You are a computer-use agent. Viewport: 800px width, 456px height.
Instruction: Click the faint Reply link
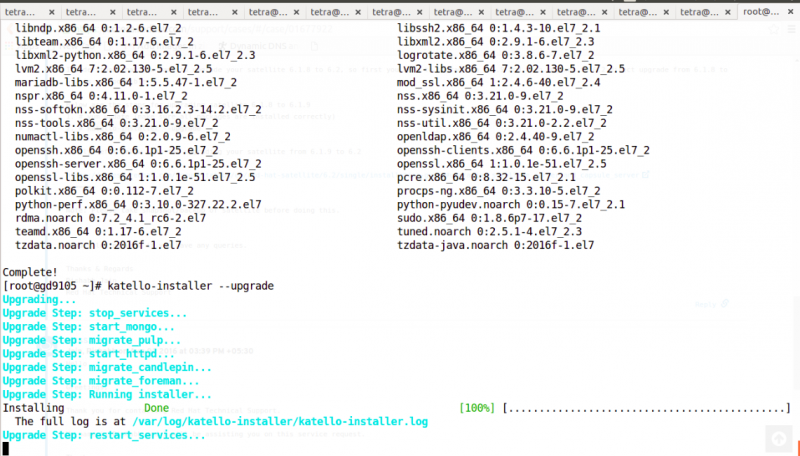tap(706, 305)
